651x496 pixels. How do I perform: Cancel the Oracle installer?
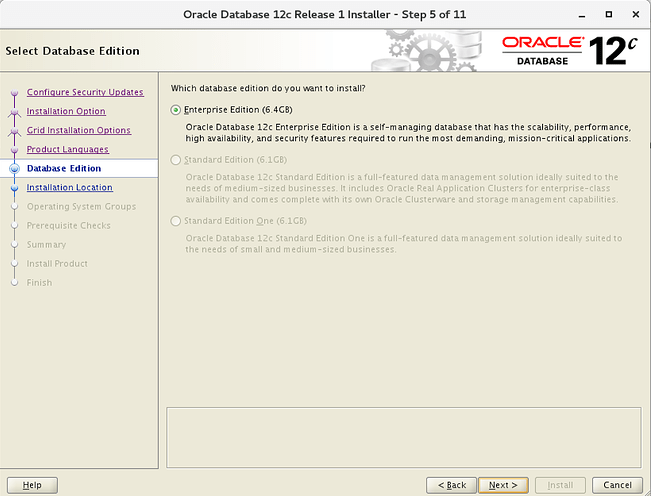pos(617,485)
